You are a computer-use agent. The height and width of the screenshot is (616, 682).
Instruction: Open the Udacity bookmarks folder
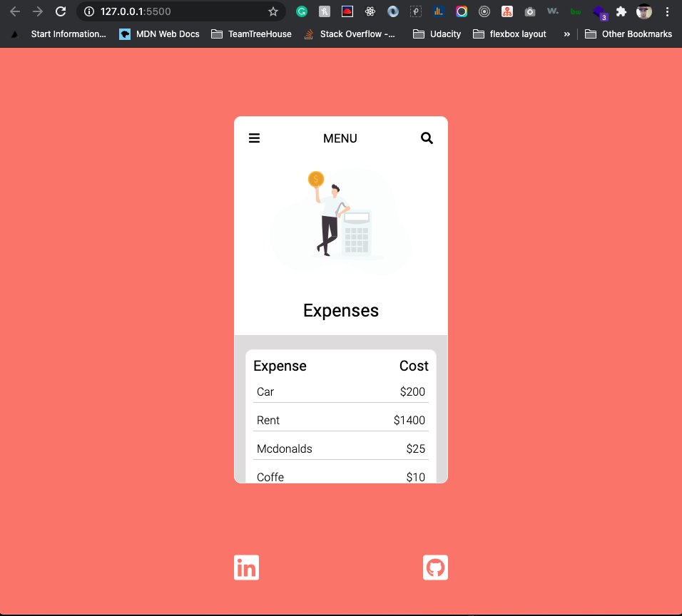[436, 34]
